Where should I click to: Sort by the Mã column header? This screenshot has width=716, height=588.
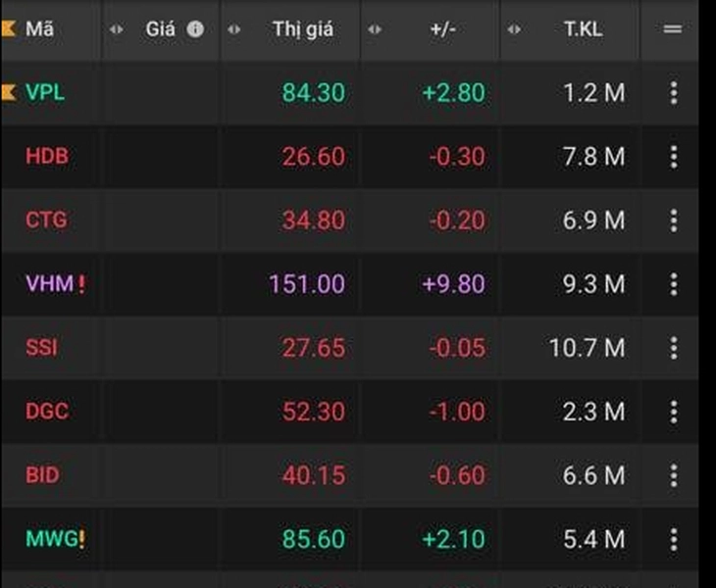(40, 29)
